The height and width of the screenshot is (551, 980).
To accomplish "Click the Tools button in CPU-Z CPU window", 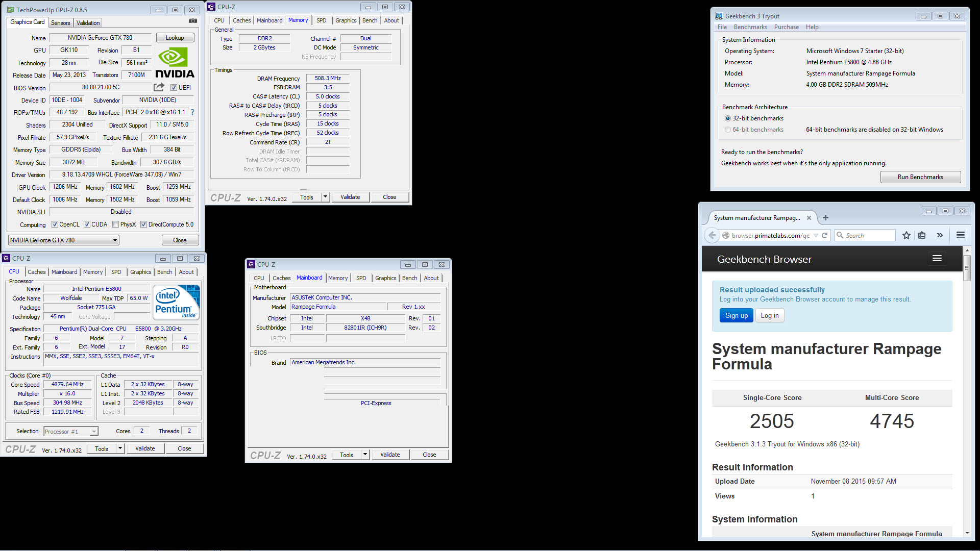I will (x=102, y=449).
